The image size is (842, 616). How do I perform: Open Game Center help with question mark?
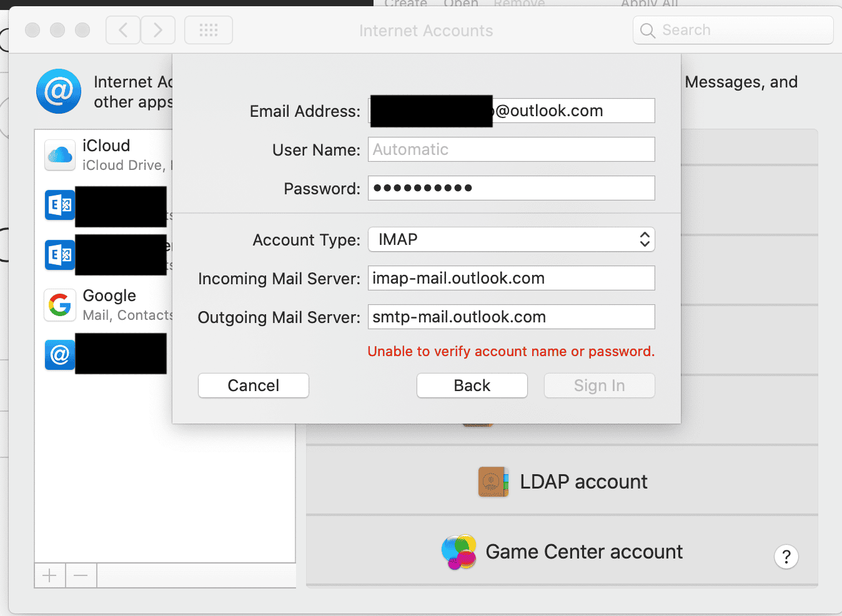tap(786, 557)
